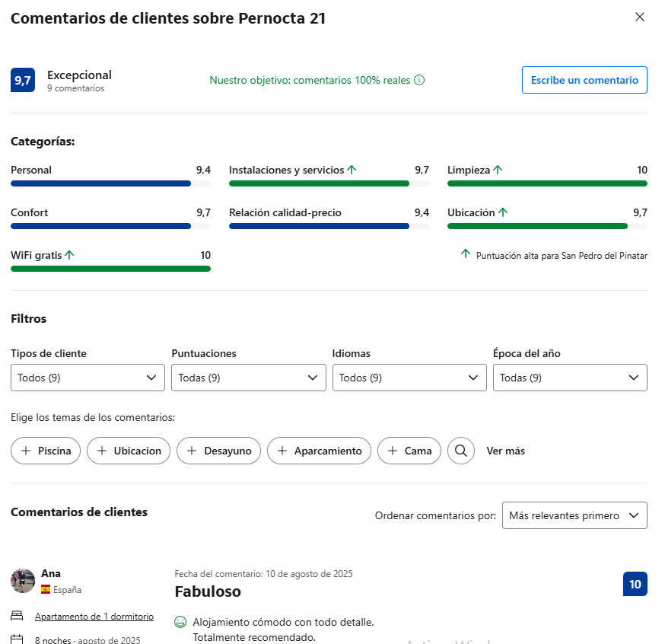Toggle the Piscina topic filter
The width and height of the screenshot is (665, 644).
[x=46, y=451]
